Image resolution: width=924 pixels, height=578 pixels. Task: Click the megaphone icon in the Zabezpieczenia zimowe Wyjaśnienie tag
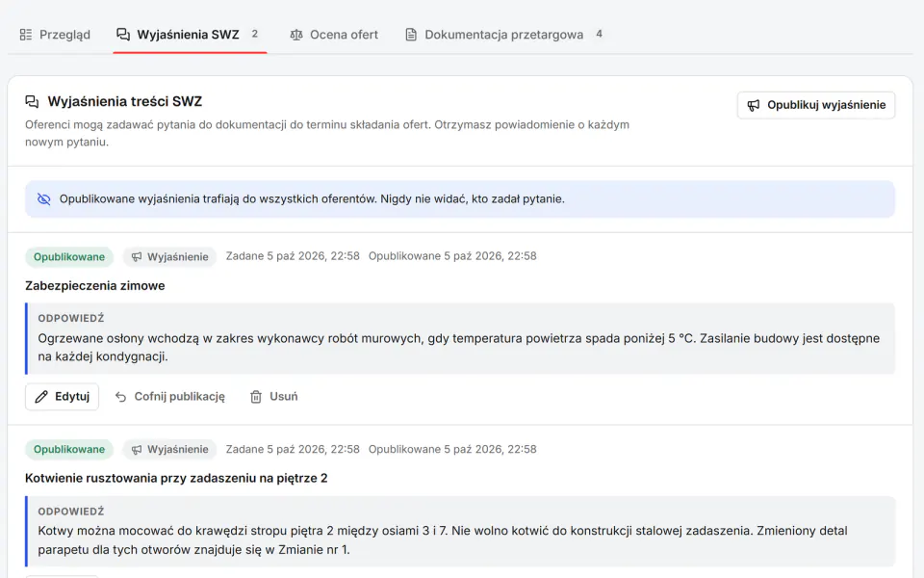click(137, 256)
